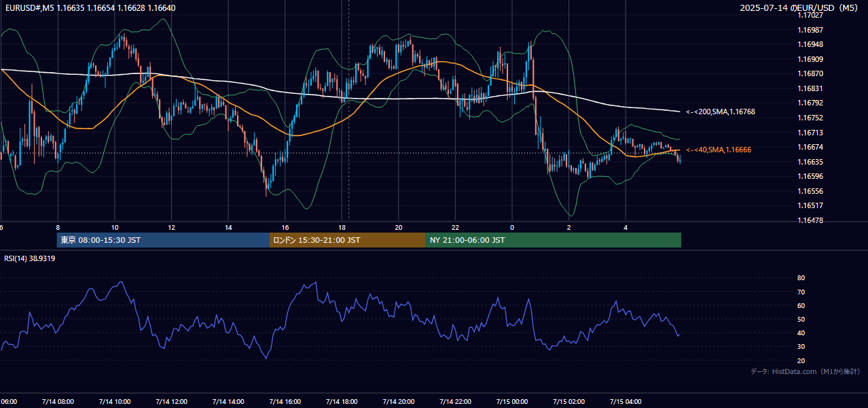Click the RSI scale level 50

click(801, 319)
